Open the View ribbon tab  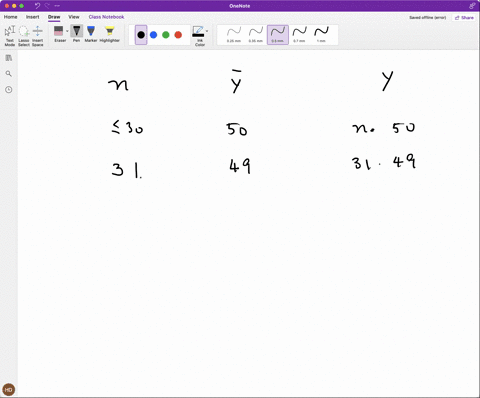point(74,17)
